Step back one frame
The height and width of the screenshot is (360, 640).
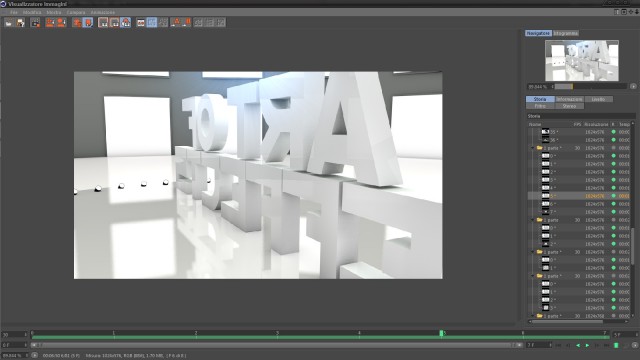(x=569, y=346)
